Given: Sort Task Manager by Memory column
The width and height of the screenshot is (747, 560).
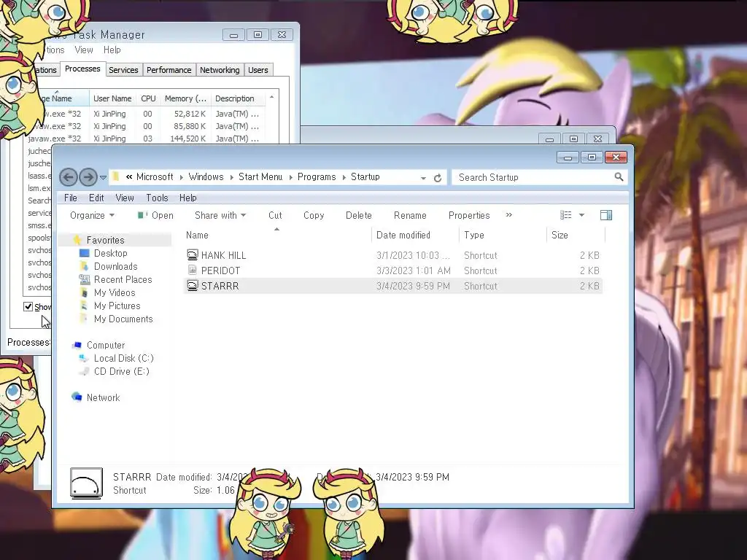Looking at the screenshot, I should (185, 98).
